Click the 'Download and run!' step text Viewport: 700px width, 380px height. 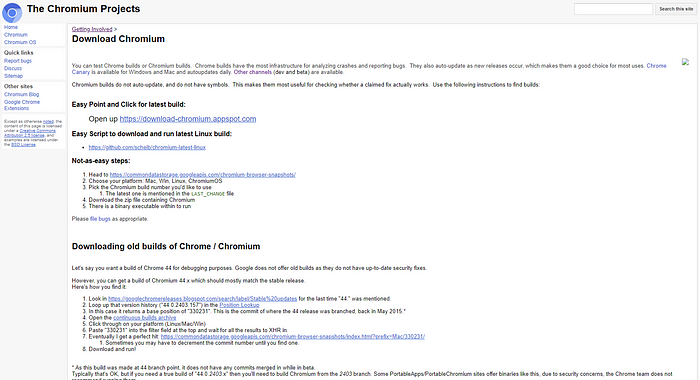tap(112, 349)
